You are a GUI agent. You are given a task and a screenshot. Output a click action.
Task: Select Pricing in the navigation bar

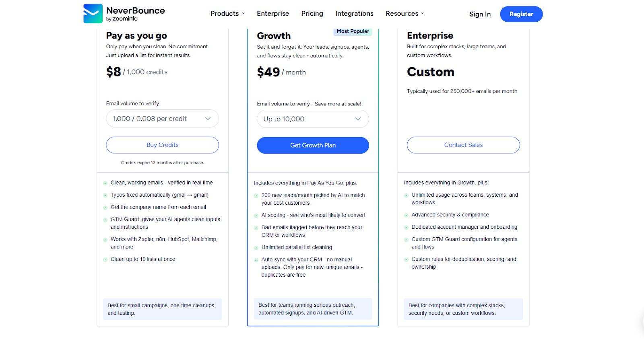click(x=312, y=13)
